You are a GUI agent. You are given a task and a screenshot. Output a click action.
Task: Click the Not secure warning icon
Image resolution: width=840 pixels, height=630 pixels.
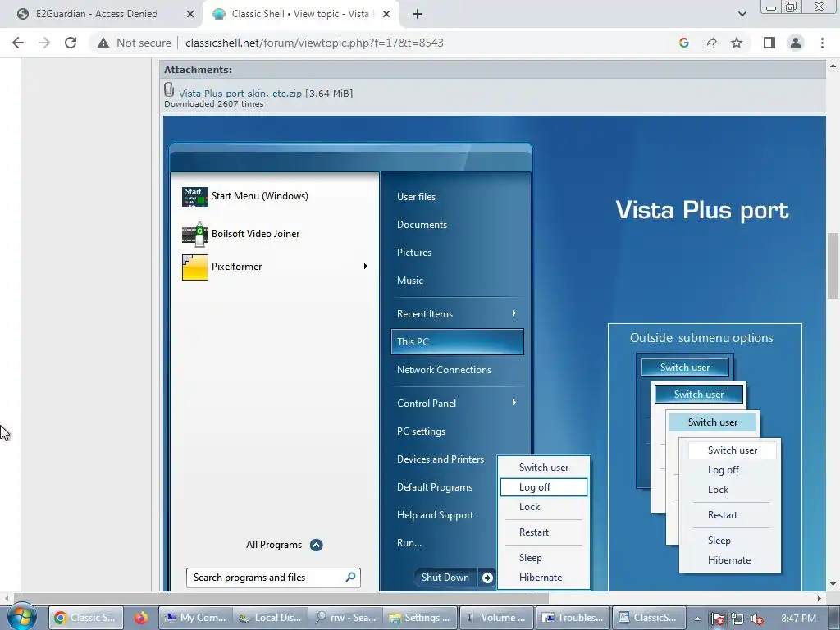pos(103,43)
